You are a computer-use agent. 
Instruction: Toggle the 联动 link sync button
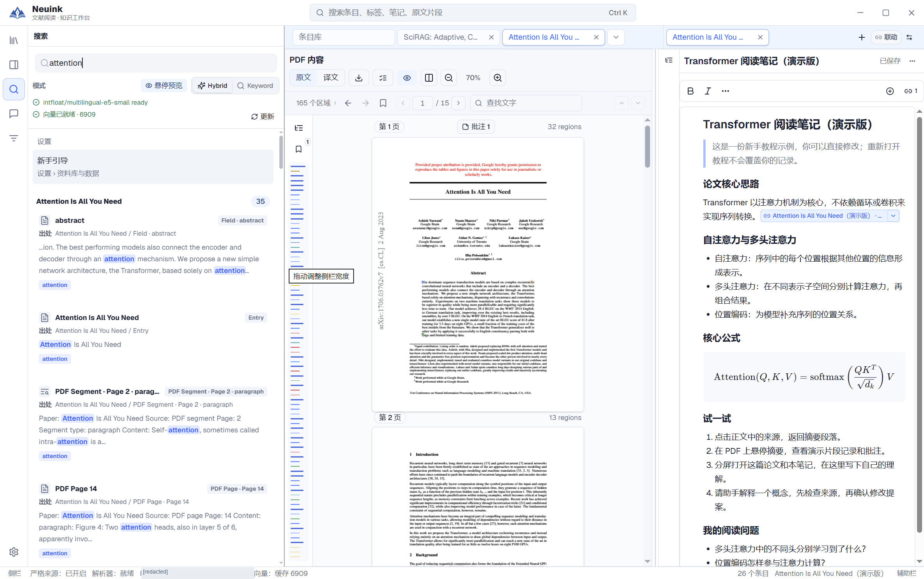pyautogui.click(x=886, y=37)
